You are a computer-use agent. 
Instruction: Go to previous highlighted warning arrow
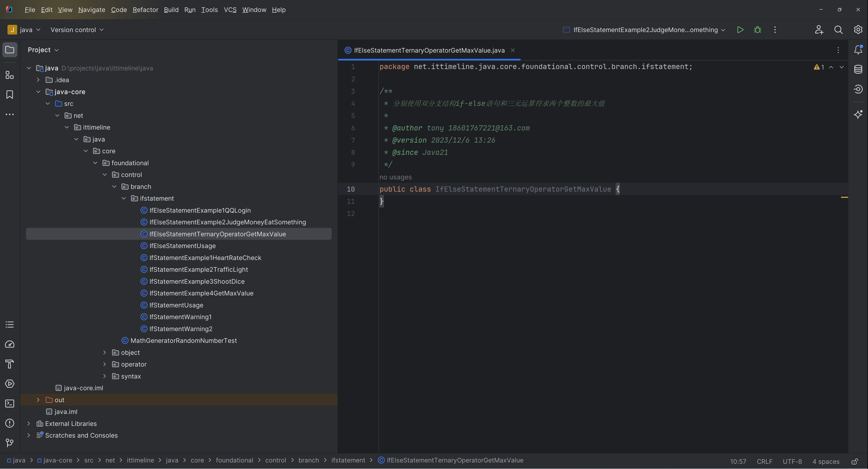click(831, 67)
